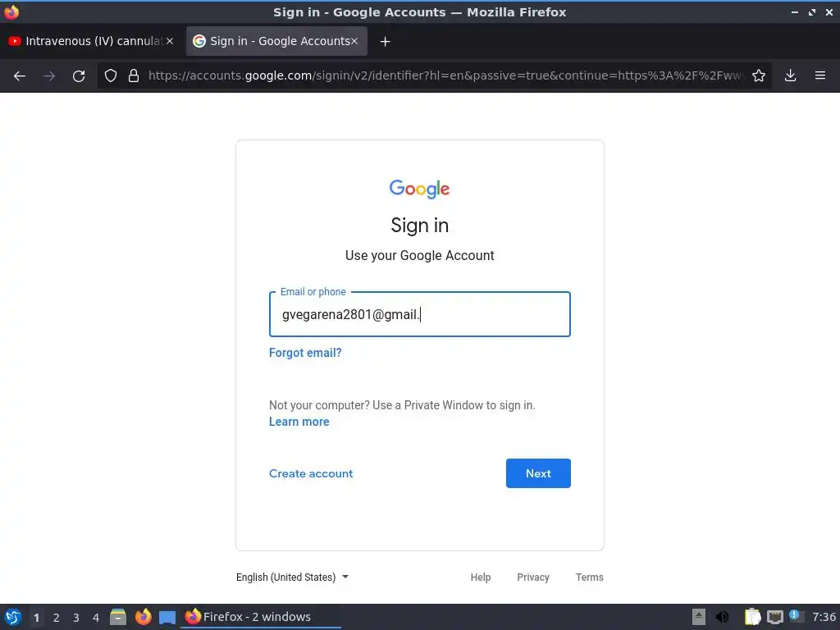
Task: Open the Forgot email? link
Action: 305,353
